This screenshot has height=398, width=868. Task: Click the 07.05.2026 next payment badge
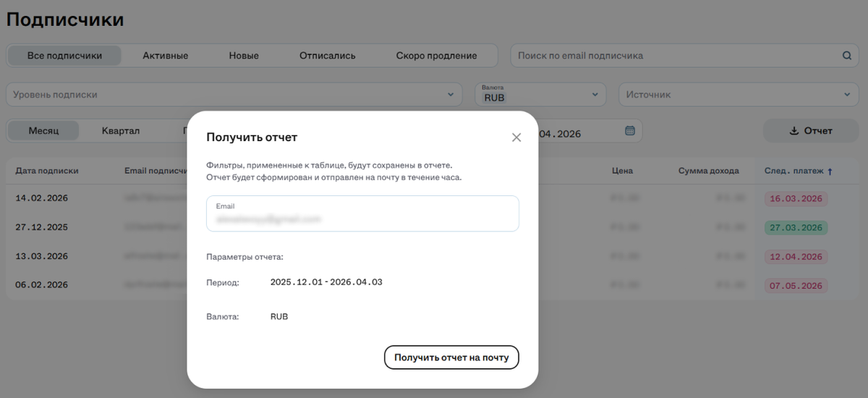click(796, 286)
